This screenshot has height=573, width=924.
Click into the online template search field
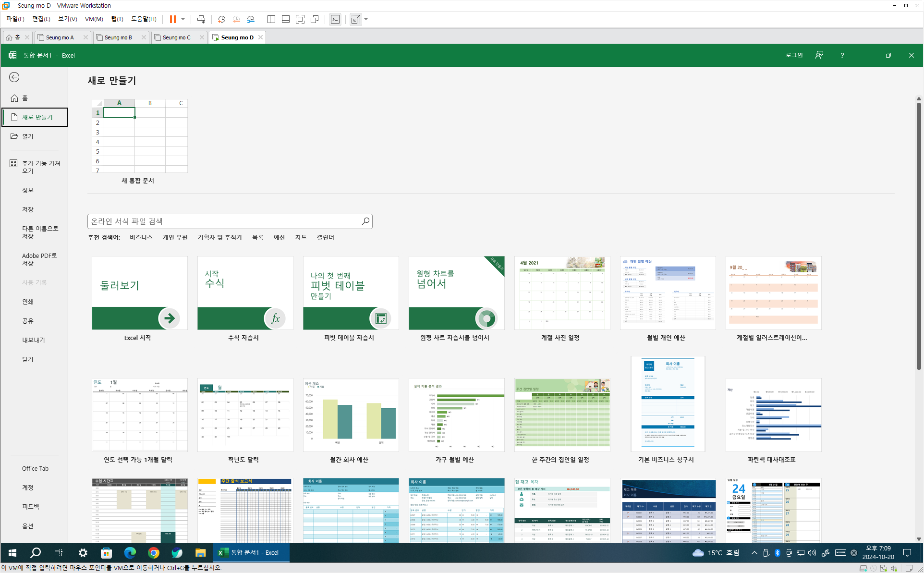(x=224, y=221)
